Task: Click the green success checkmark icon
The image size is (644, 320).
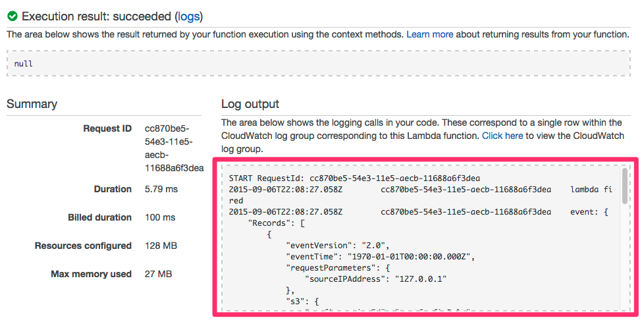Action: [x=13, y=16]
